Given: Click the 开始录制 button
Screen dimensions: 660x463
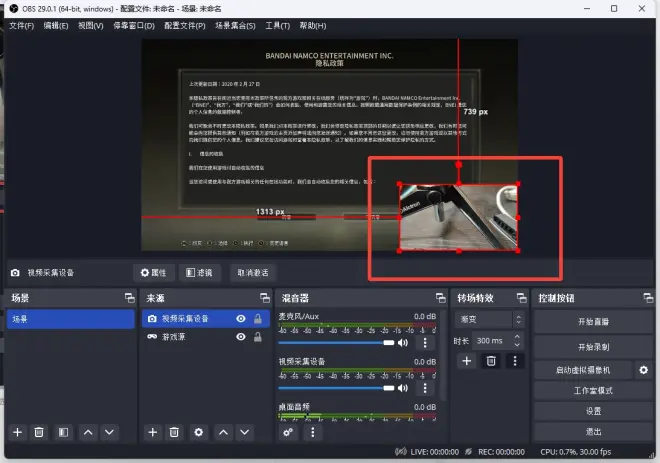Looking at the screenshot, I should click(x=593, y=346).
